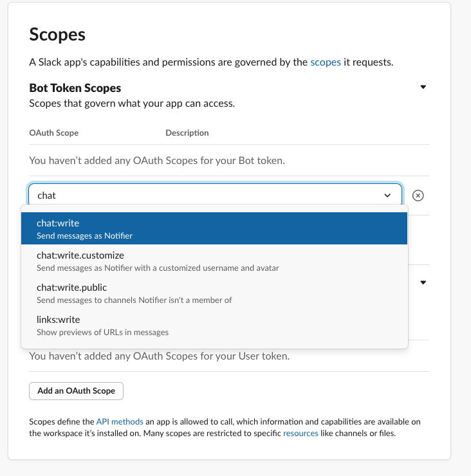
Task: Click the Bot Token Scopes title
Action: (x=75, y=88)
